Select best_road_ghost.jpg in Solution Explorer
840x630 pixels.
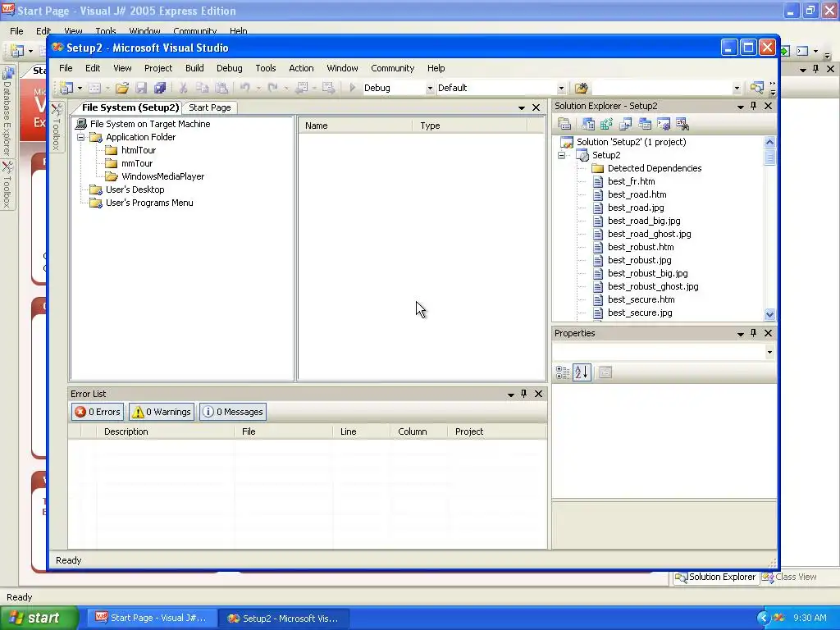(x=650, y=234)
